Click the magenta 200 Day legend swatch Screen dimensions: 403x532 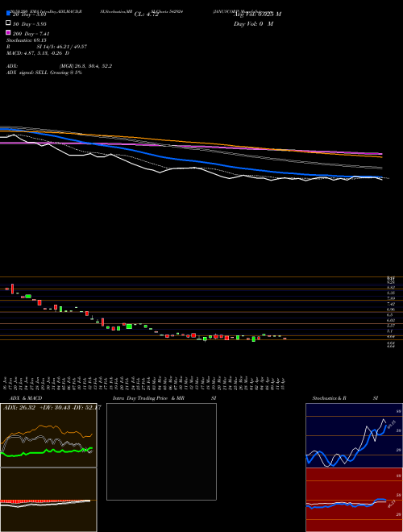[x=8, y=32]
